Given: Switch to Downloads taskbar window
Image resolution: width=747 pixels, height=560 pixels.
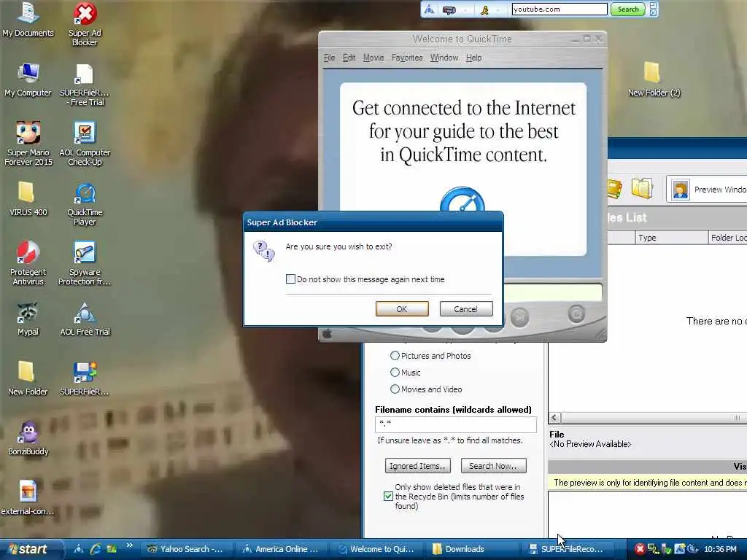Looking at the screenshot, I should click(x=471, y=549).
